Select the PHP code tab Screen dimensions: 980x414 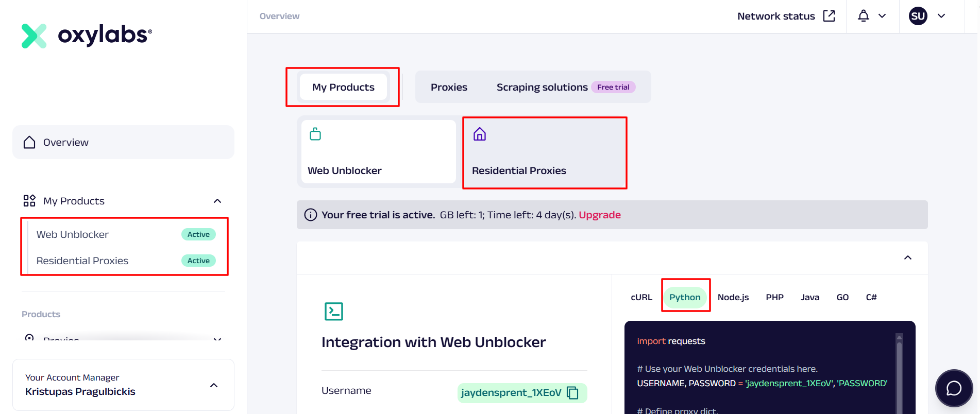click(x=774, y=297)
